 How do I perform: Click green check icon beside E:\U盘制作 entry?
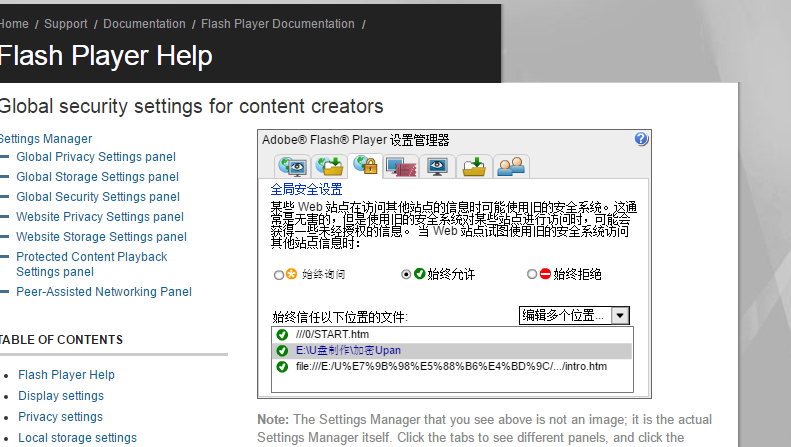282,351
